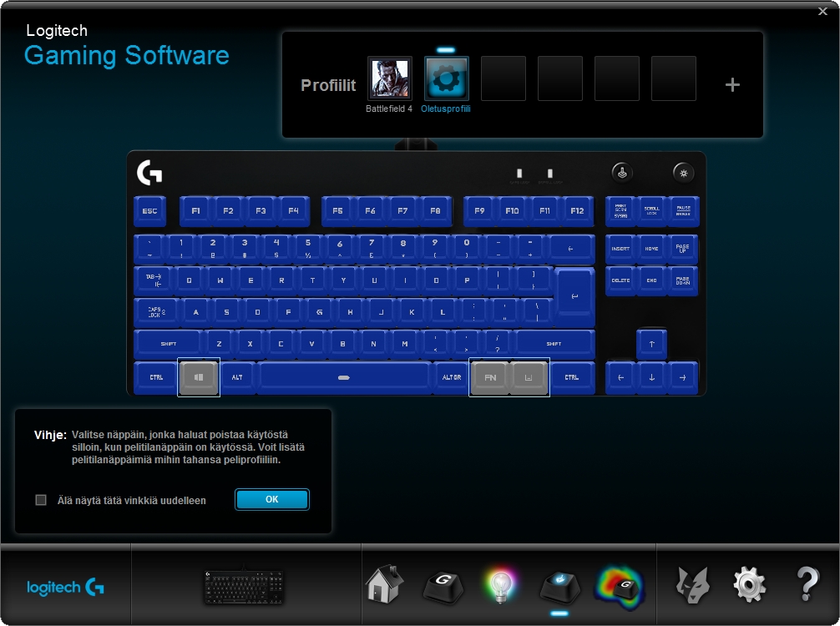Toggle the disabled FN key
This screenshot has width=840, height=626.
point(489,377)
